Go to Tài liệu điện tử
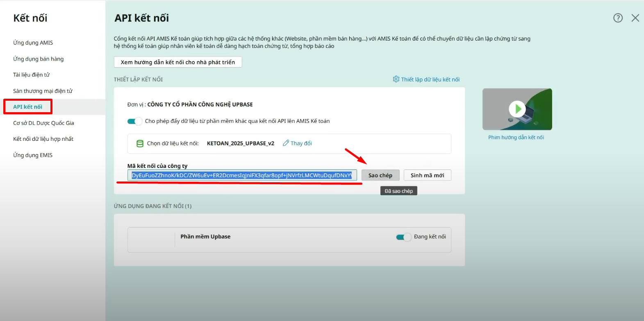This screenshot has height=321, width=644. click(x=31, y=75)
